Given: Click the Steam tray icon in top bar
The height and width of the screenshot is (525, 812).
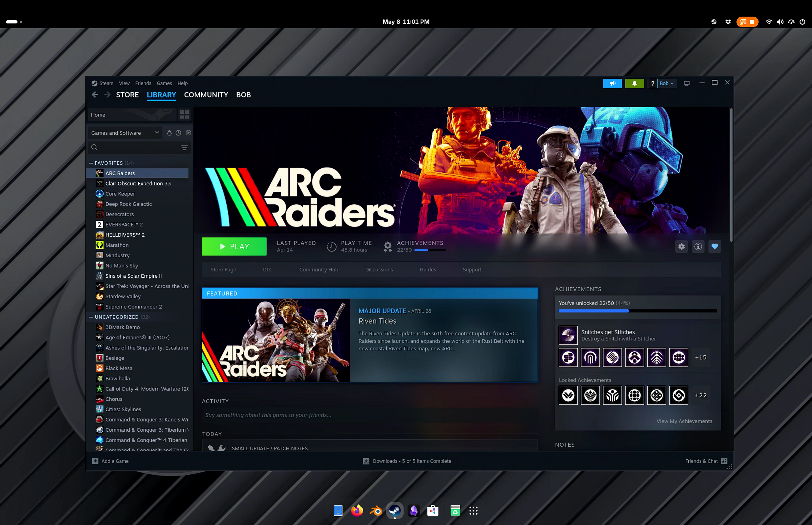Looking at the screenshot, I should (x=714, y=22).
